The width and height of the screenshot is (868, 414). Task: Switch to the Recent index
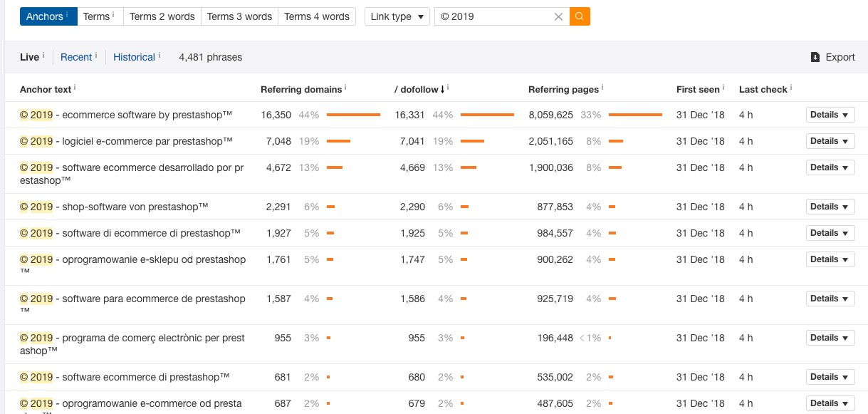pos(76,57)
